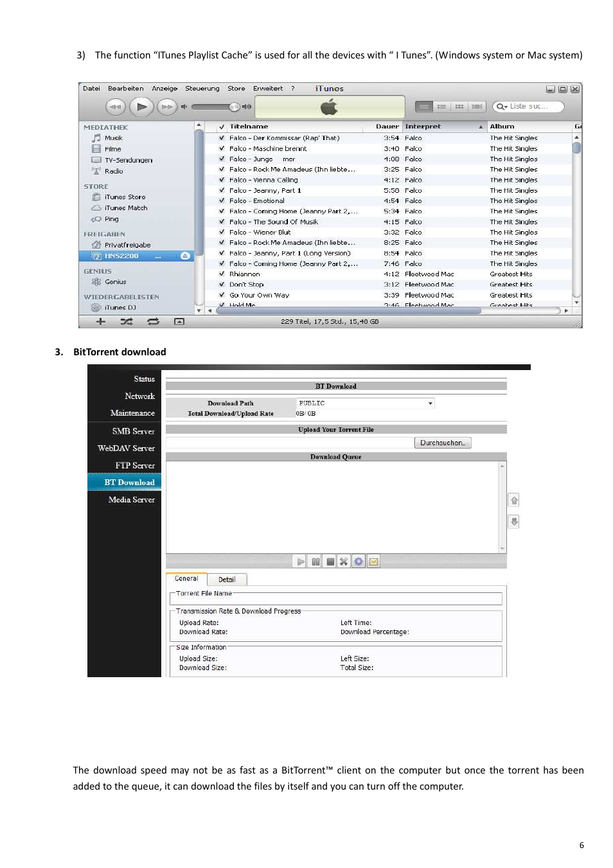This screenshot has width=613, height=868.
Task: Sort tracks by the Interpret column arrow
Action: pos(481,127)
